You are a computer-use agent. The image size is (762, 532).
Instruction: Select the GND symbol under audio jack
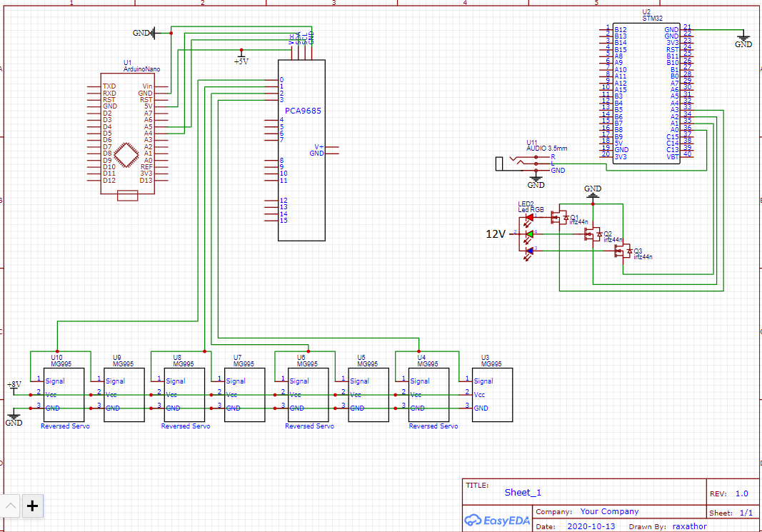(536, 180)
